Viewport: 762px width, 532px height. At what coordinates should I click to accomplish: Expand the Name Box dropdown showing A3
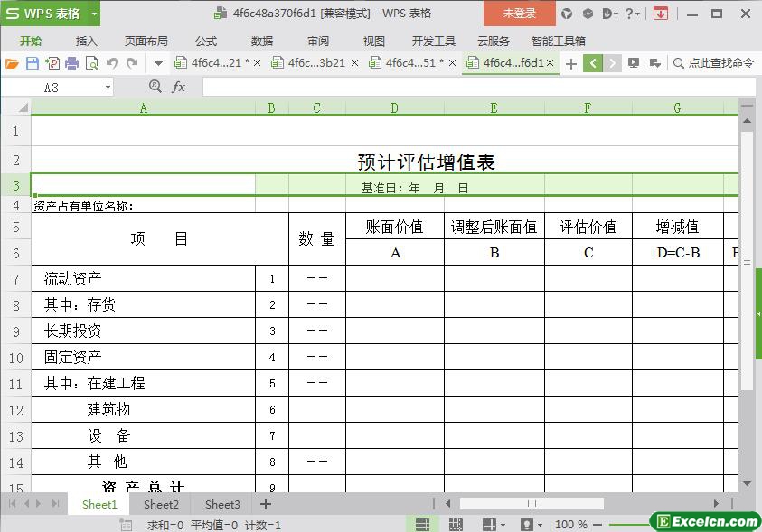pos(108,88)
